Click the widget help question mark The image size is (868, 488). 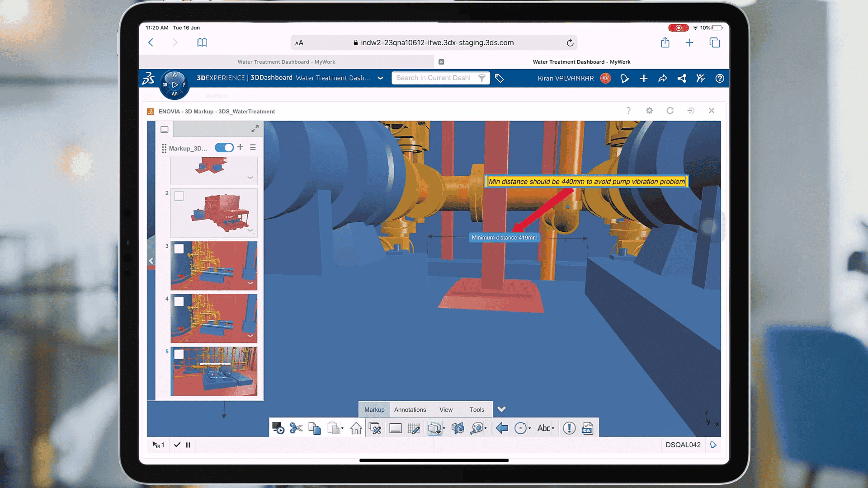pyautogui.click(x=628, y=111)
